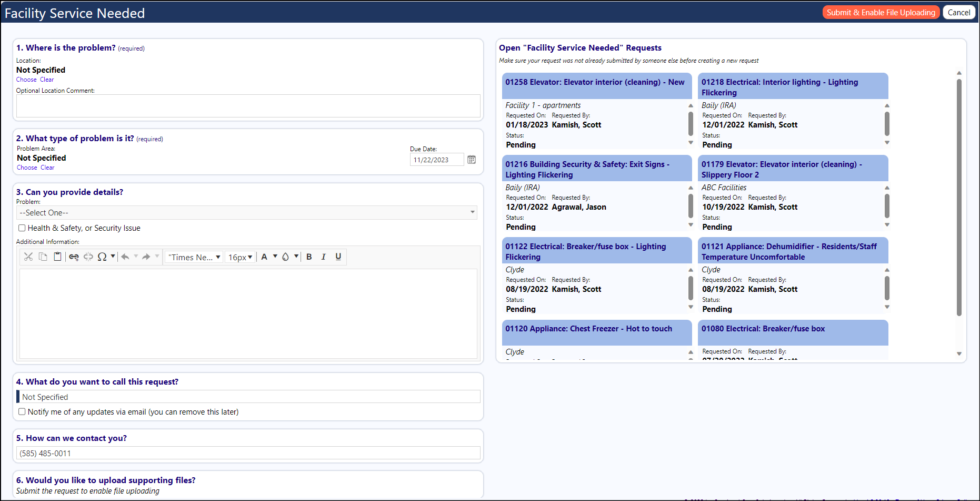Click the request name field showing Not Specified
The width and height of the screenshot is (980, 501).
point(248,397)
